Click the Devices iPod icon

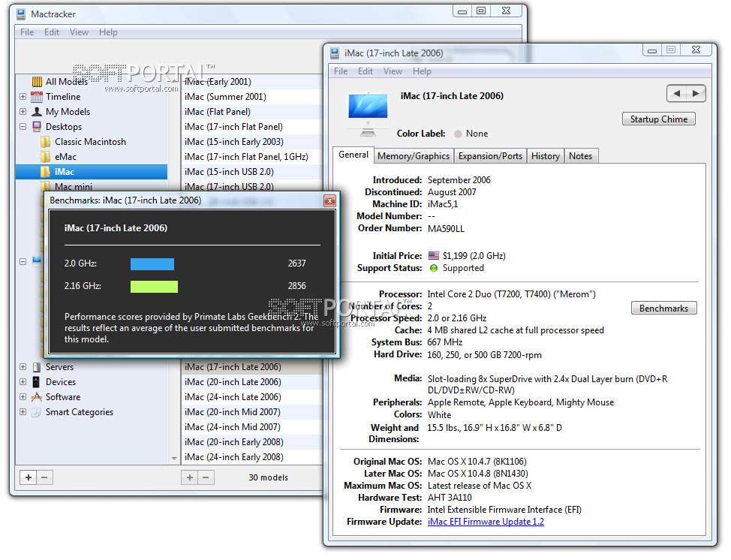coord(36,382)
